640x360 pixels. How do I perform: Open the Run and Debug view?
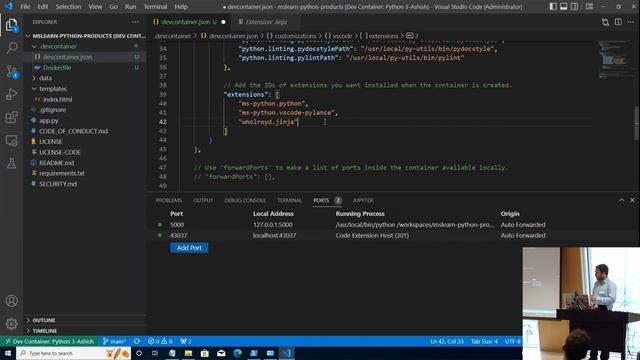[x=11, y=94]
